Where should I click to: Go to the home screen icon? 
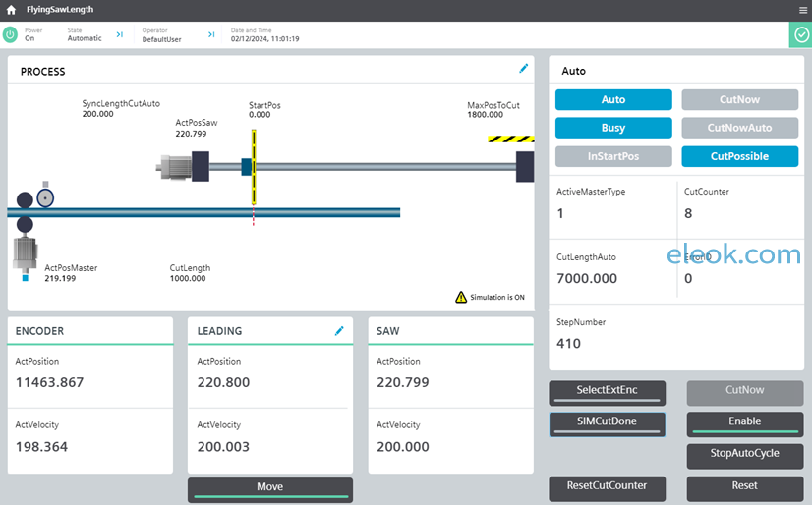pyautogui.click(x=11, y=9)
